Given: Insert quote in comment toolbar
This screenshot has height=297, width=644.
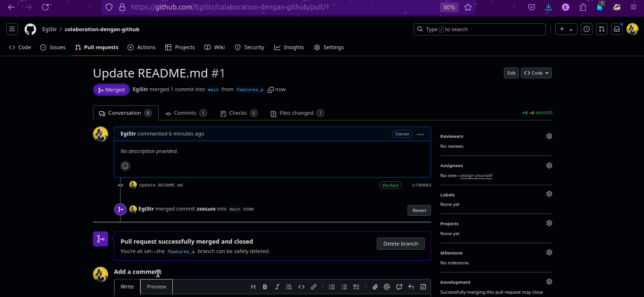Looking at the screenshot, I should click(x=289, y=287).
